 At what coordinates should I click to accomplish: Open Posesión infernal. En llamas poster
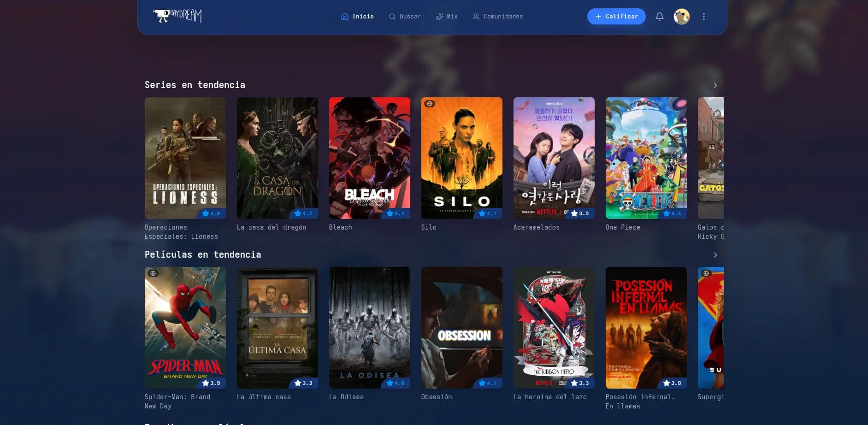click(x=646, y=328)
